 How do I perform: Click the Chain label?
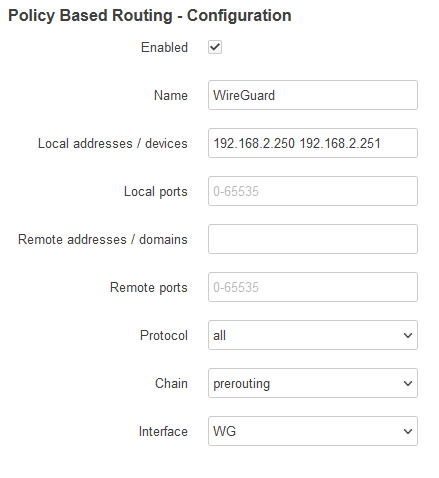click(171, 383)
